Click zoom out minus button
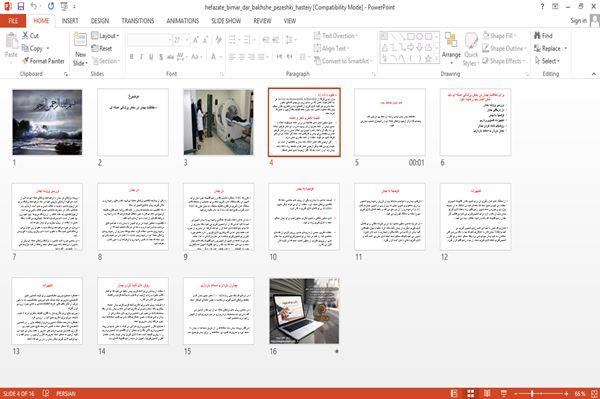 (515, 393)
